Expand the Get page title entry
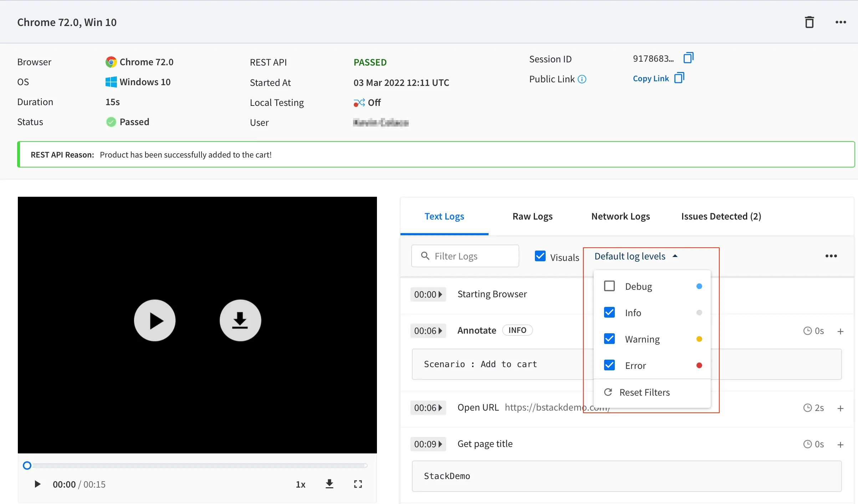 point(840,444)
